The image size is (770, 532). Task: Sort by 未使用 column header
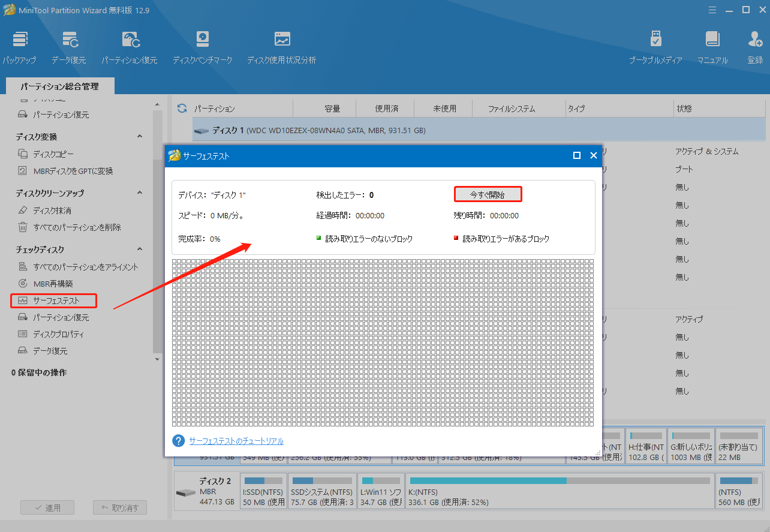click(x=444, y=109)
